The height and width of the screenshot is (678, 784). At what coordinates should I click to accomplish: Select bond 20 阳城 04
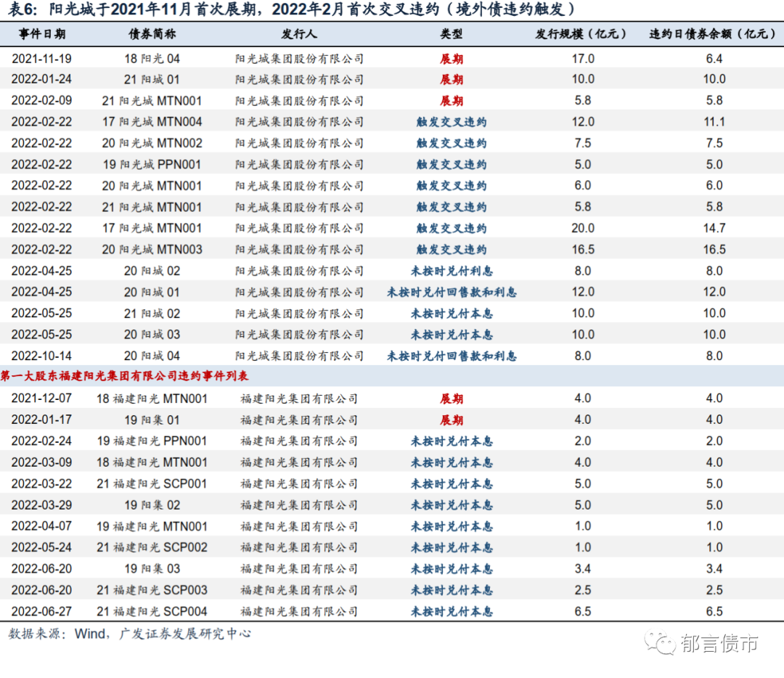click(x=152, y=356)
